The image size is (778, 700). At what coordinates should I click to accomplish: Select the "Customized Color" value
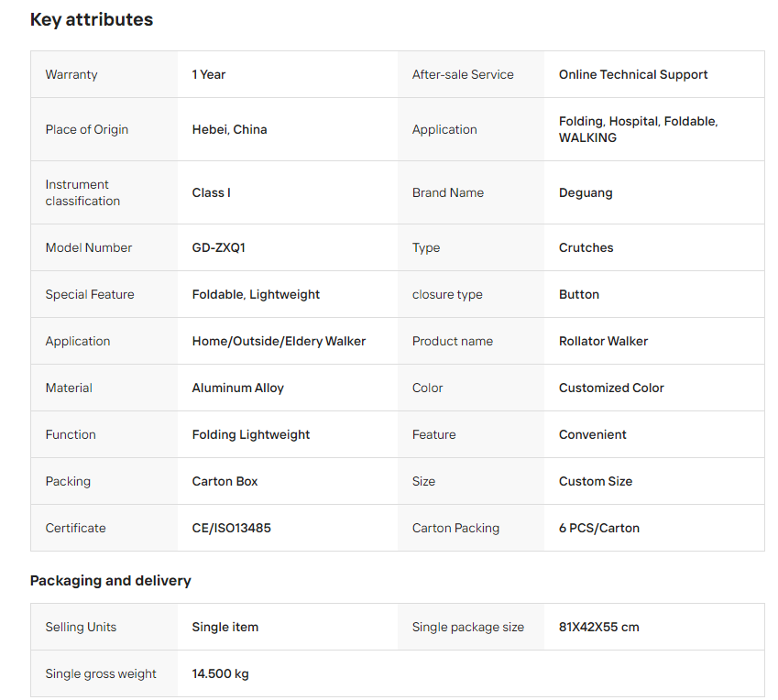point(611,388)
